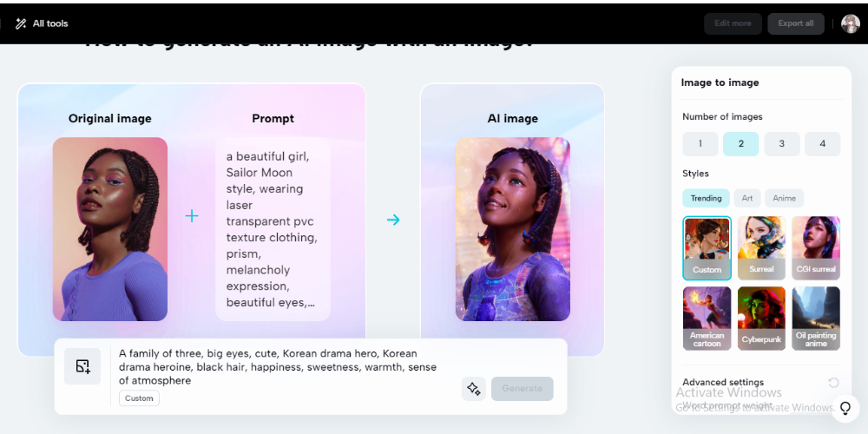Click the 'Prompt' heading in tutorial card
The width and height of the screenshot is (868, 434).
point(273,118)
